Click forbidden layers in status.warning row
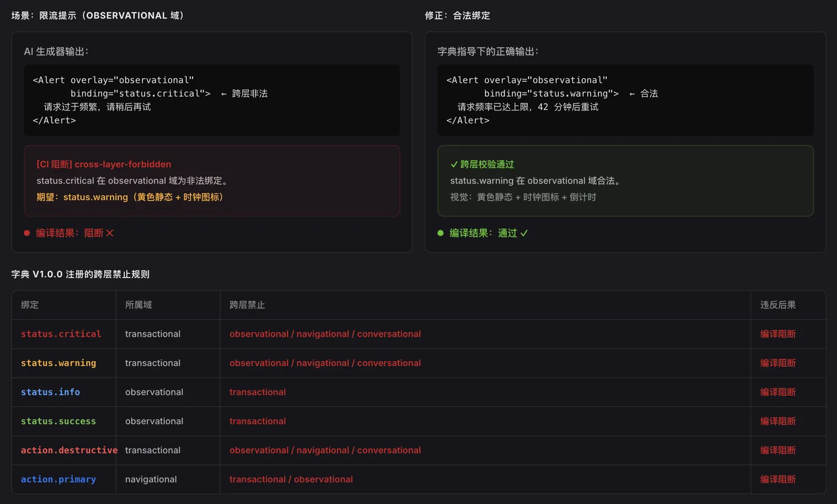837x504 pixels. pyautogui.click(x=325, y=363)
